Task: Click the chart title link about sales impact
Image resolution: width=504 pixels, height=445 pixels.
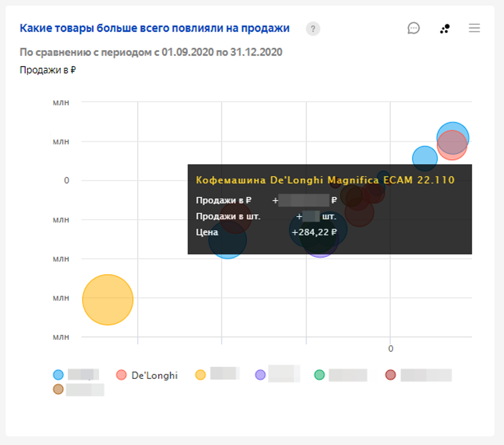Action: (154, 28)
